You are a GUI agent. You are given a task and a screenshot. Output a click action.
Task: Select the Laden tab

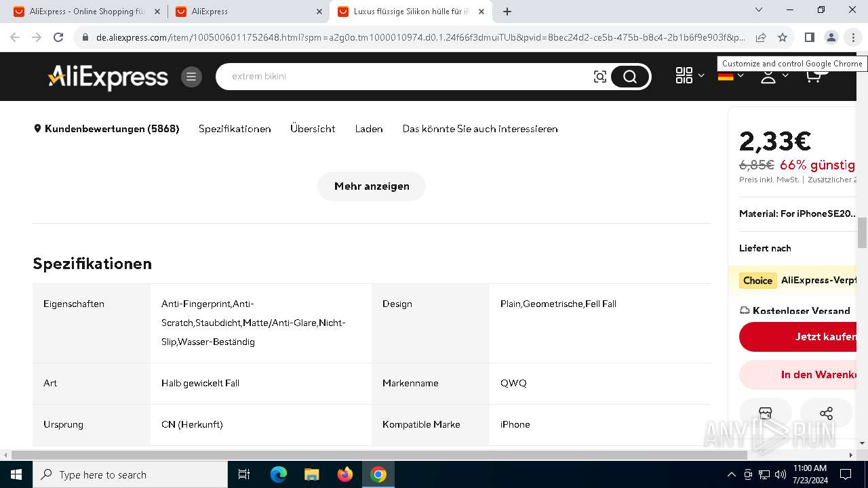click(369, 129)
